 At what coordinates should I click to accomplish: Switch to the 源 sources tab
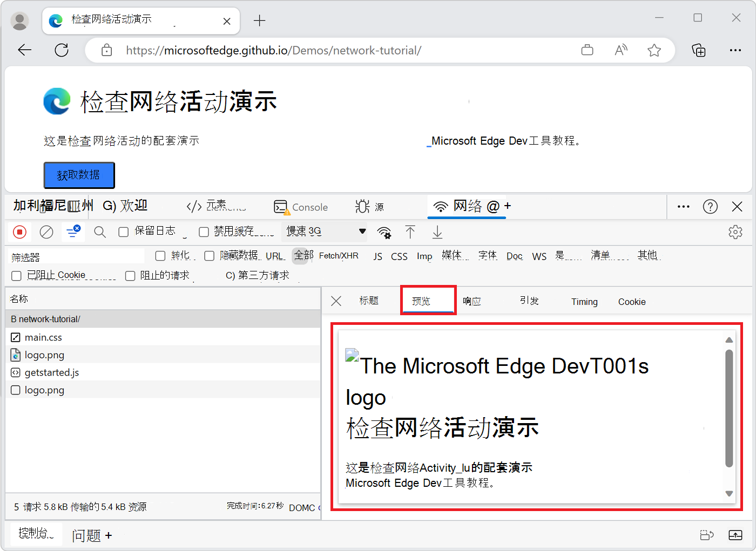click(370, 207)
